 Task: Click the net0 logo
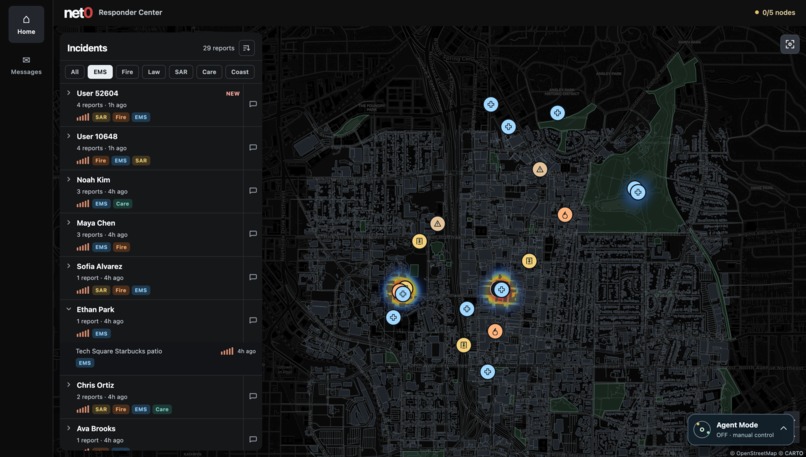pyautogui.click(x=78, y=13)
